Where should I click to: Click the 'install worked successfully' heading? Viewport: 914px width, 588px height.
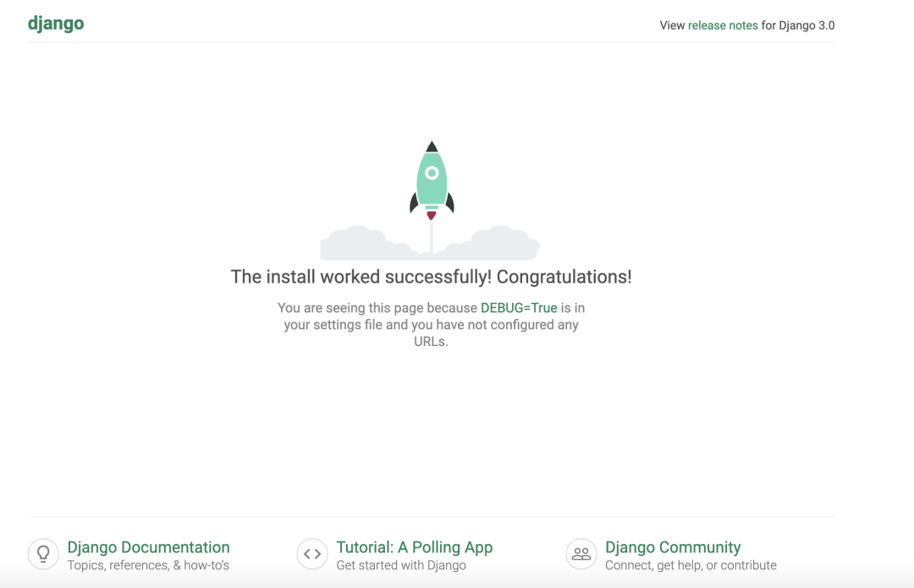coord(431,277)
